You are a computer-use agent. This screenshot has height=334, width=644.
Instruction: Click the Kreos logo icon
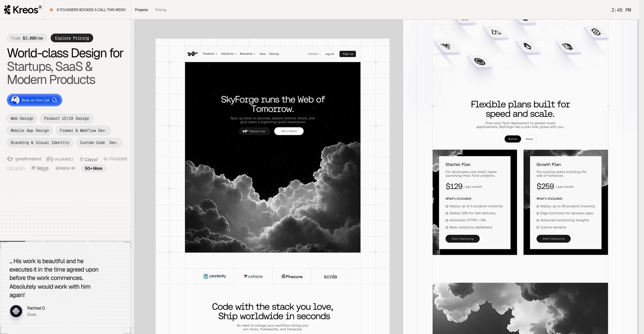coord(7,10)
